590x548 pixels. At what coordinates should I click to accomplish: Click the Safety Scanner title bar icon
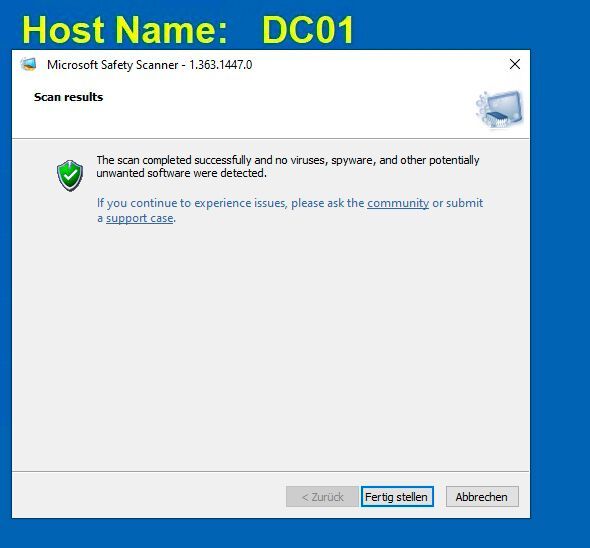click(x=29, y=64)
